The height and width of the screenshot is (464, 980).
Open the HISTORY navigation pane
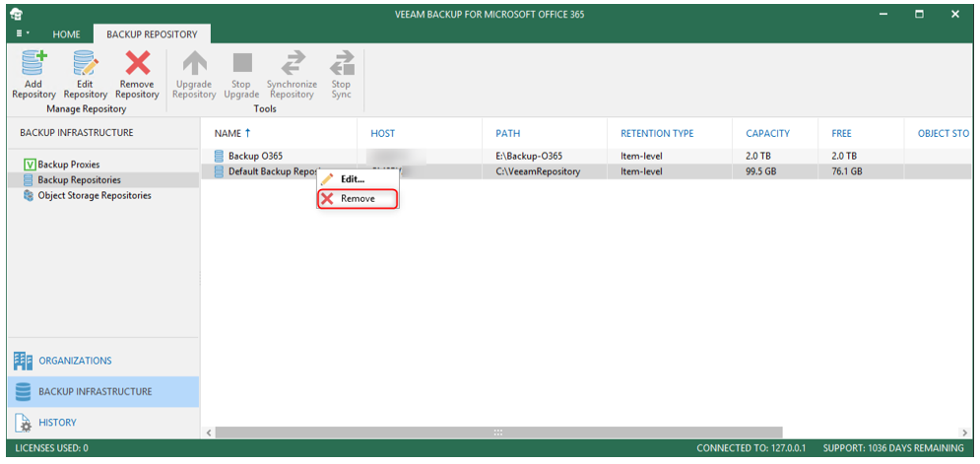tap(57, 423)
